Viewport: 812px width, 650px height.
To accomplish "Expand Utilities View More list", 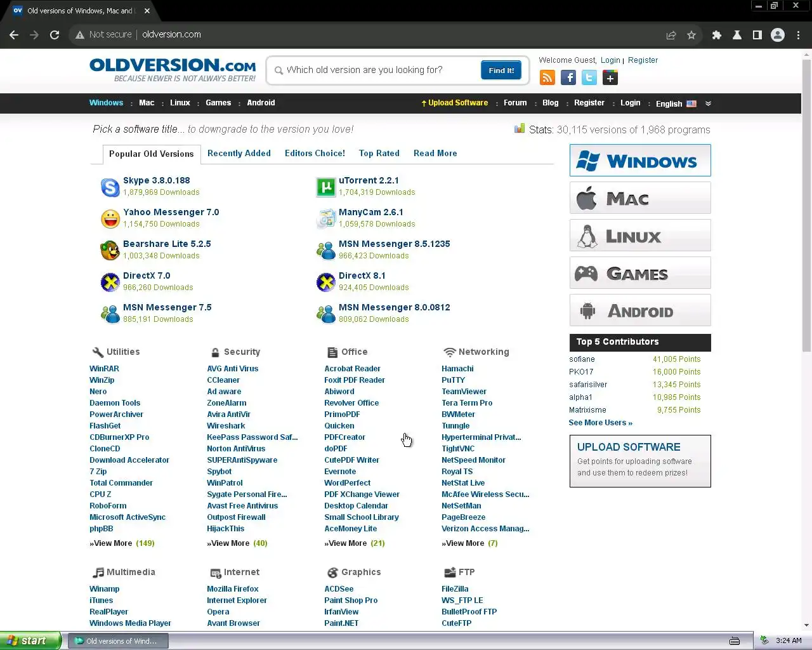I will tap(122, 543).
